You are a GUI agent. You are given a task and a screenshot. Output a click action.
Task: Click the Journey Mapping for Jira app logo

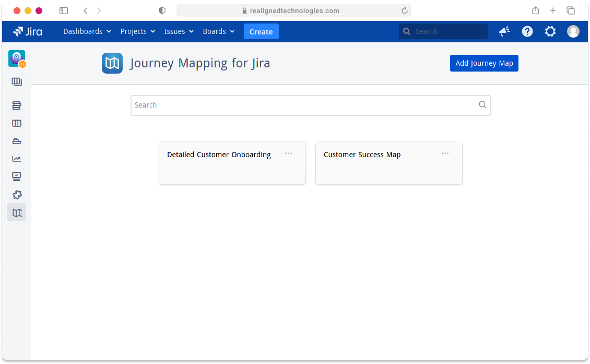pyautogui.click(x=112, y=63)
